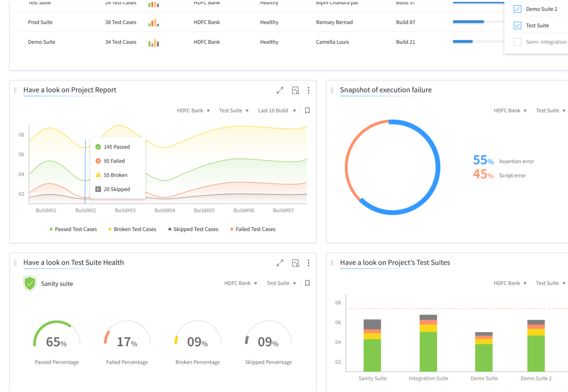Viewport: 568px width, 392px height.
Task: Click the Integration Suite stacked bar
Action: pos(428,343)
